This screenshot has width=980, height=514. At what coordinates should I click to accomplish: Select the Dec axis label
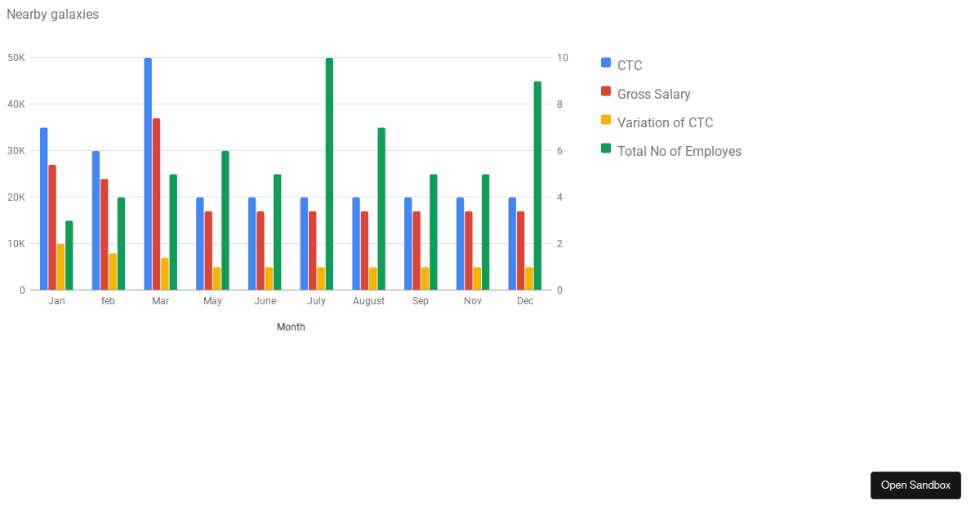524,300
